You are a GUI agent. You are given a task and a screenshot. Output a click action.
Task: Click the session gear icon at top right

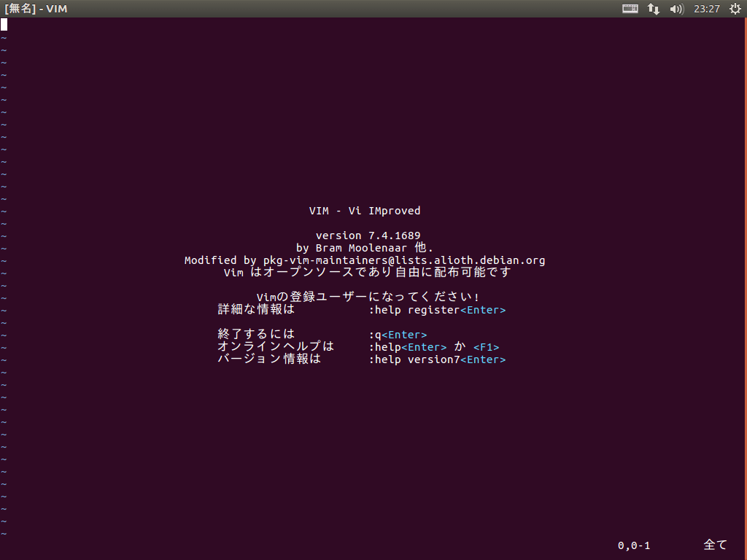click(735, 9)
